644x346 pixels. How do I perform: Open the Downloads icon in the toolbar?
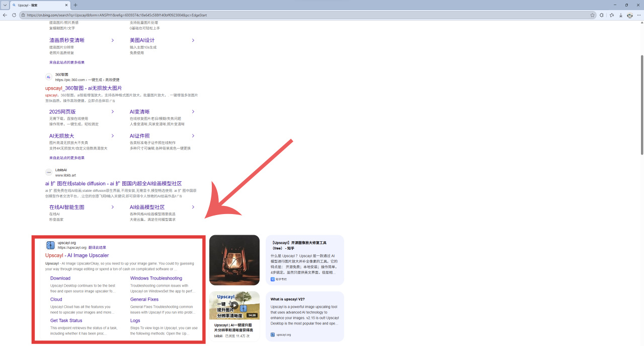pos(621,15)
